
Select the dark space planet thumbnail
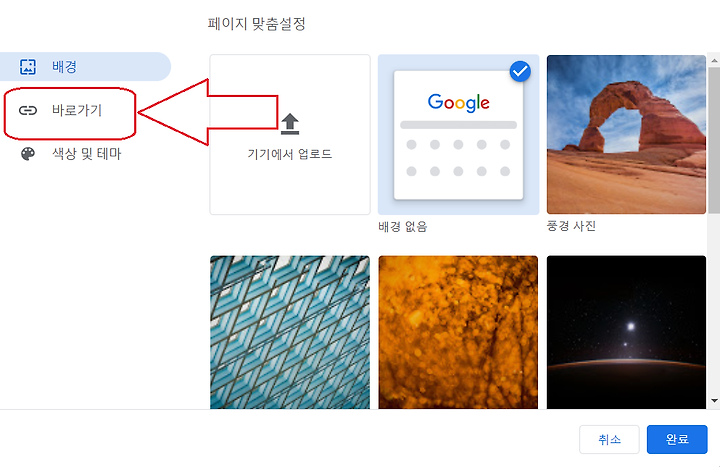click(x=626, y=332)
